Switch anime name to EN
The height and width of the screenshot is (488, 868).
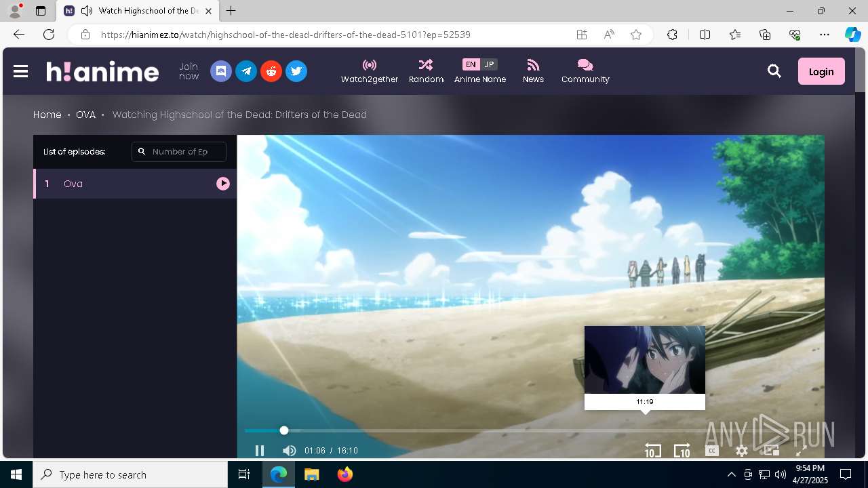[471, 64]
